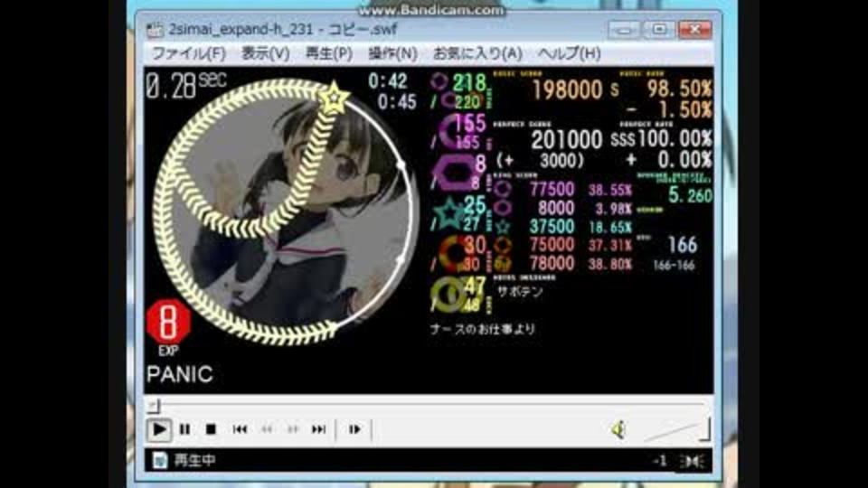Click the 0:45 total time
The width and height of the screenshot is (868, 488).
tap(397, 102)
